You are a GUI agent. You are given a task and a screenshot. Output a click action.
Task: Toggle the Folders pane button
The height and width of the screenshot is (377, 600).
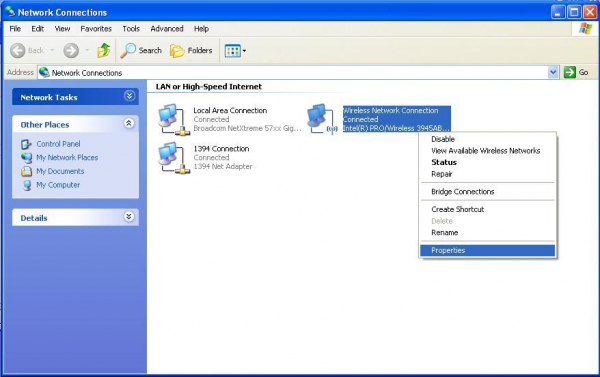(191, 51)
